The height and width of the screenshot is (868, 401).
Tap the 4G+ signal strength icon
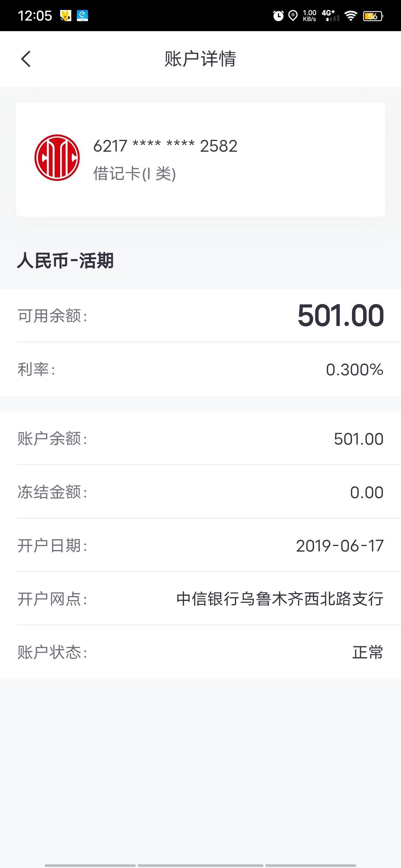tap(330, 16)
